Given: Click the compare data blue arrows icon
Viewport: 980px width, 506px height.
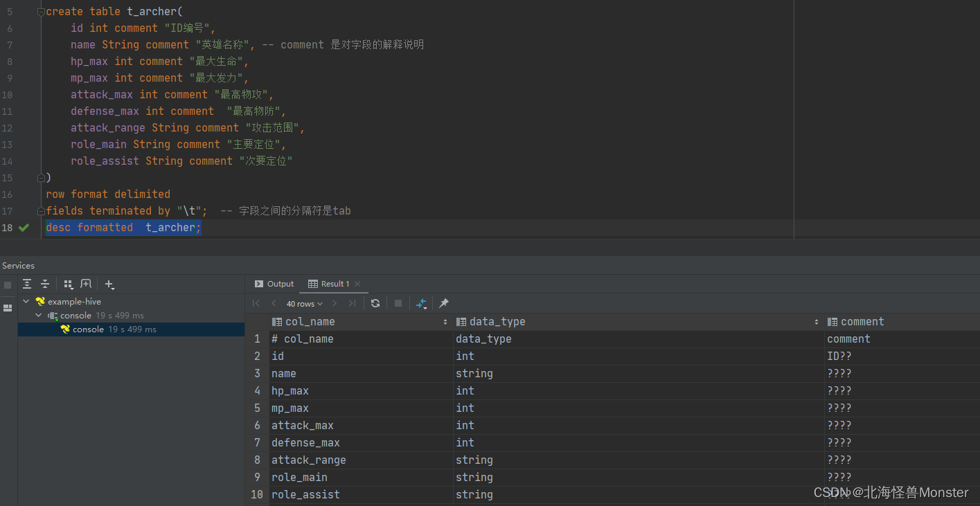Looking at the screenshot, I should tap(421, 303).
